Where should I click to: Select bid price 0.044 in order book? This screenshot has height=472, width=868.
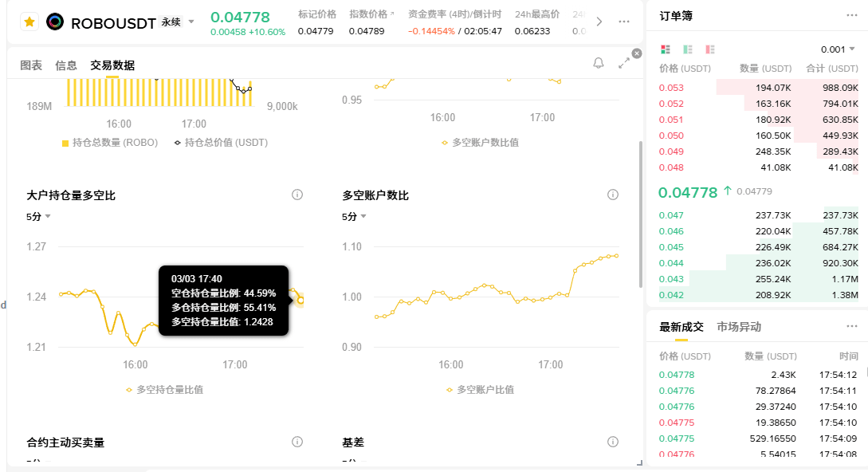[671, 263]
